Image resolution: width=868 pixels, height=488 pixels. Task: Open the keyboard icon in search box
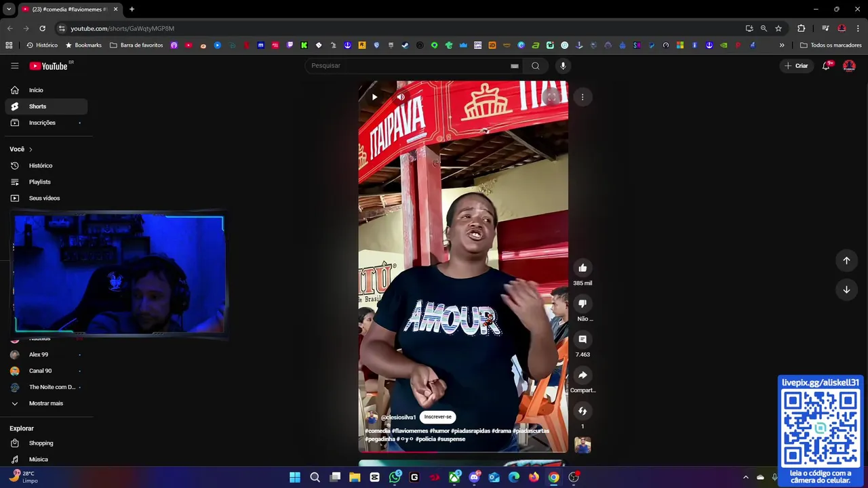click(x=515, y=66)
